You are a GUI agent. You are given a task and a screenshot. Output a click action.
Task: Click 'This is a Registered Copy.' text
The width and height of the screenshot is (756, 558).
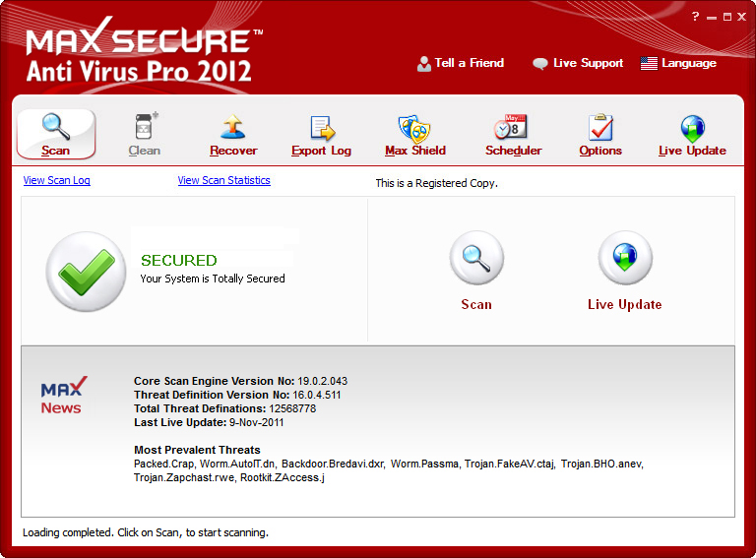(436, 183)
